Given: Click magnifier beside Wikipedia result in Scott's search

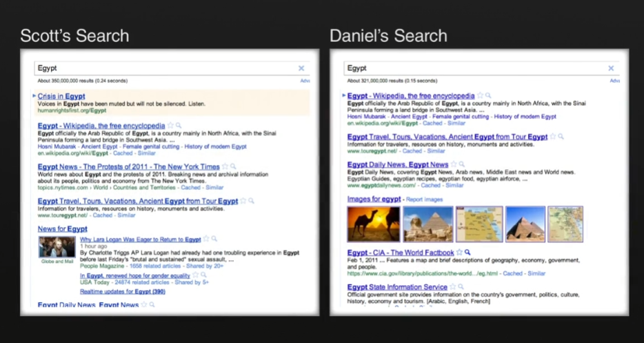Looking at the screenshot, I should (x=179, y=126).
